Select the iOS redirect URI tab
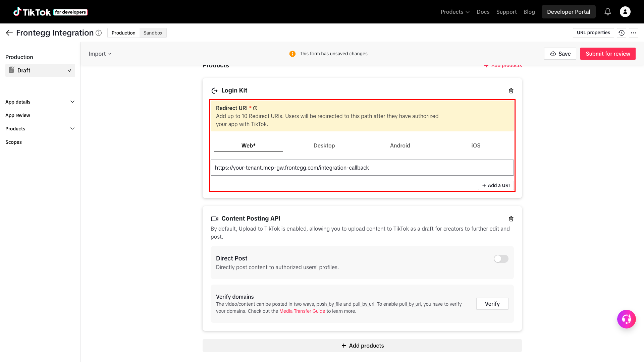This screenshot has height=362, width=644. pyautogui.click(x=476, y=145)
